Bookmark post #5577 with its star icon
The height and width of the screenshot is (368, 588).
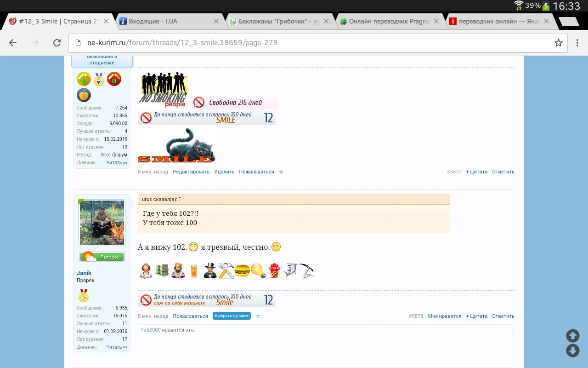click(x=281, y=172)
